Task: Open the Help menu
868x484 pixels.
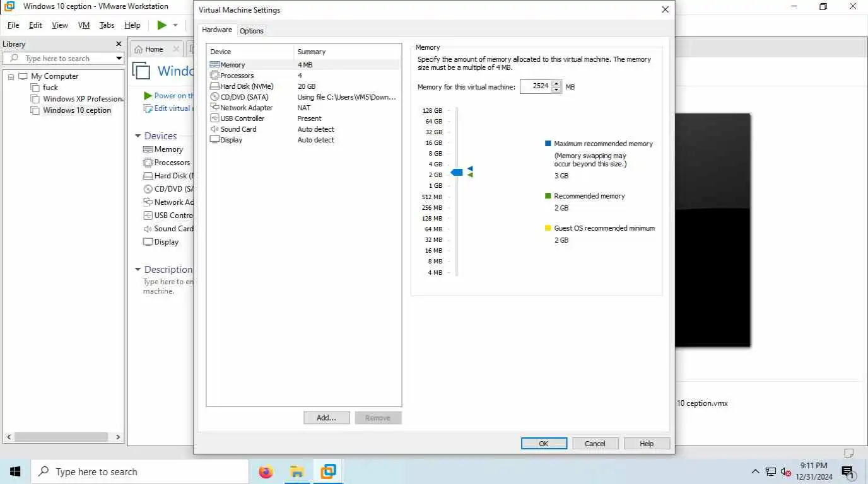Action: pyautogui.click(x=132, y=25)
